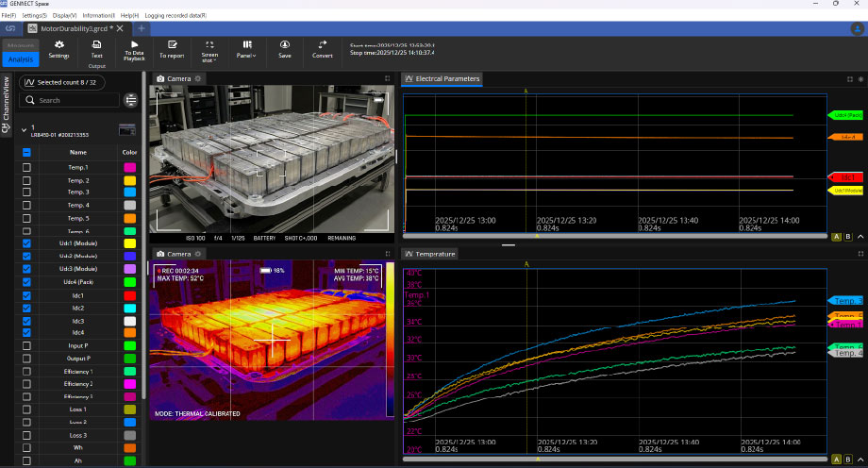Open the Display(V) menu
The width and height of the screenshot is (868, 468).
pos(65,16)
